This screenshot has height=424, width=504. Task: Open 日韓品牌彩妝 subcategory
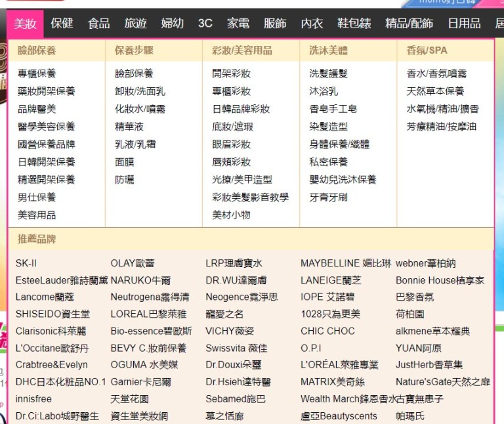coord(241,109)
